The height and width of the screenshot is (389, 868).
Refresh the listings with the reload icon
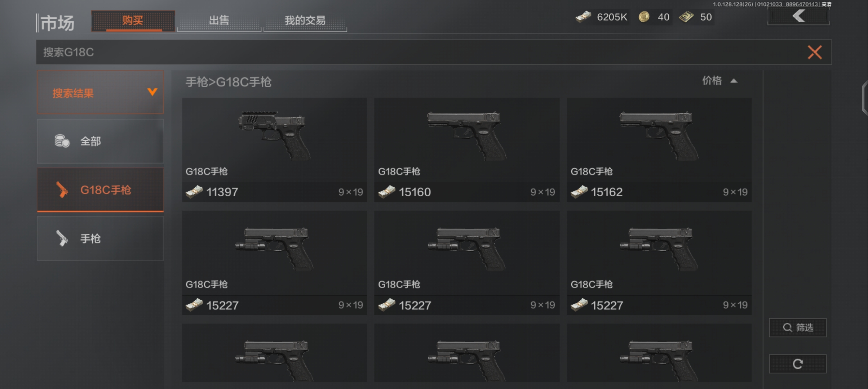pyautogui.click(x=797, y=364)
